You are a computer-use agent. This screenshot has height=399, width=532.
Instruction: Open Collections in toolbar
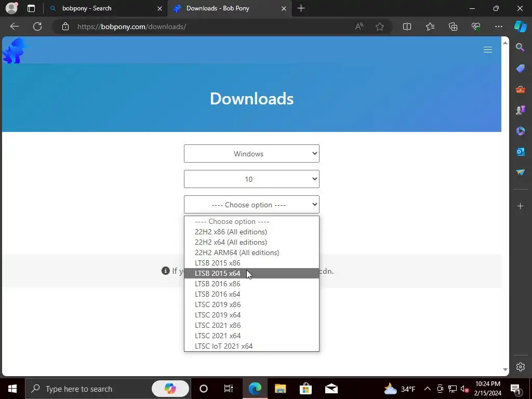coord(453,26)
